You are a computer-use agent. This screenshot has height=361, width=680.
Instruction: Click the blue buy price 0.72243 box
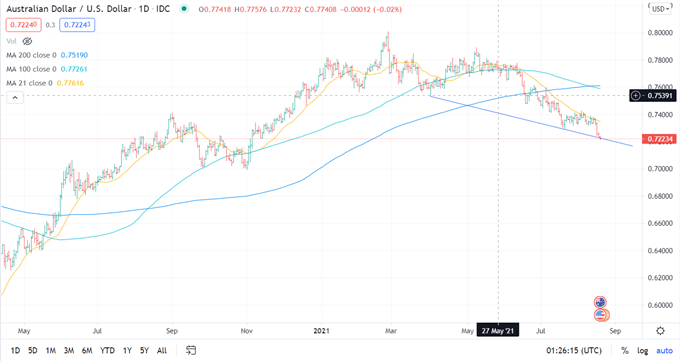[x=77, y=25]
